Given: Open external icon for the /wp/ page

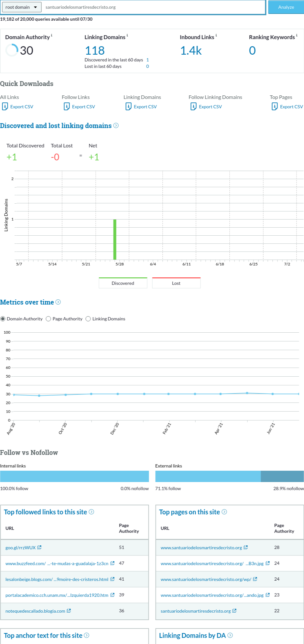Looking at the screenshot, I should (x=255, y=579).
